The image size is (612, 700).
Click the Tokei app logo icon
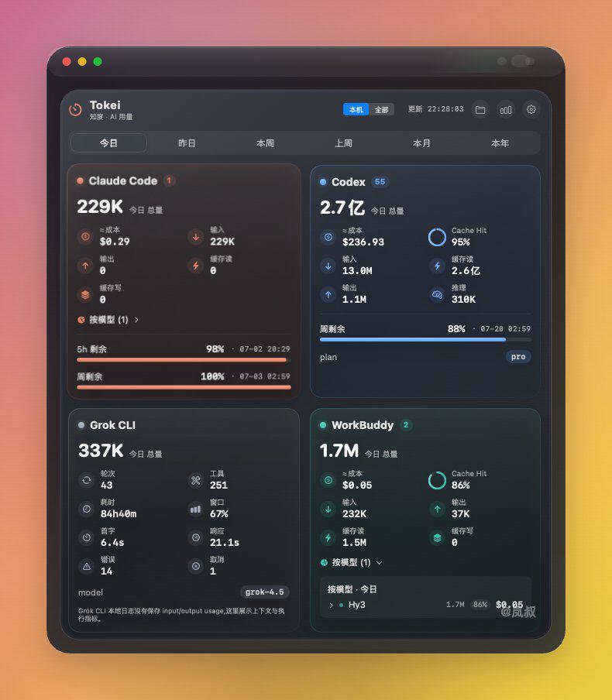75,110
